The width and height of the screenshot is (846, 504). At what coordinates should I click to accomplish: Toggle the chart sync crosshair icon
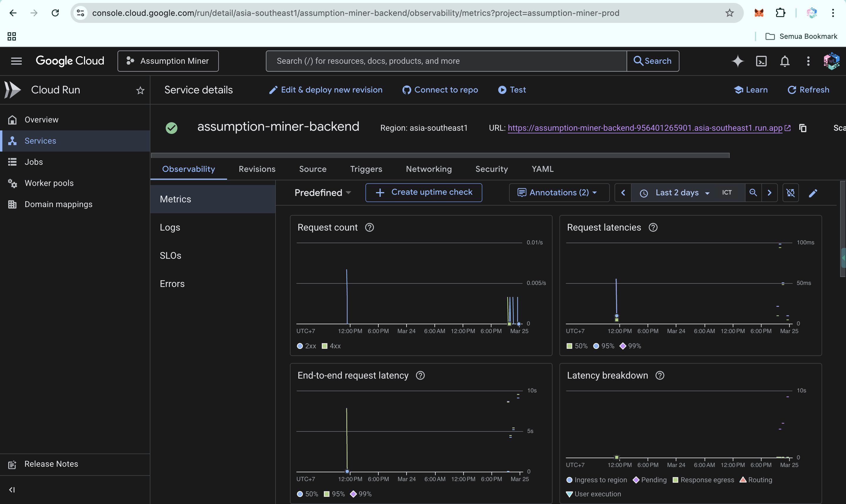[791, 193]
